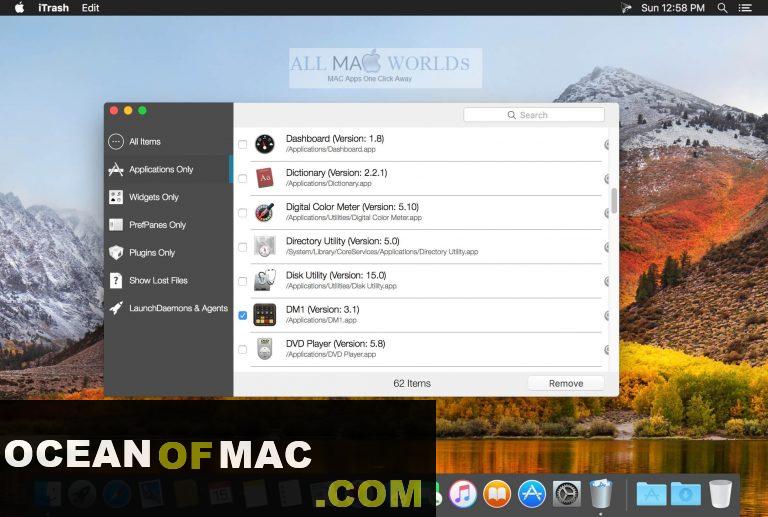Screen dimensions: 768x517
Task: Click the PrefPanes Only icon
Action: (x=116, y=225)
